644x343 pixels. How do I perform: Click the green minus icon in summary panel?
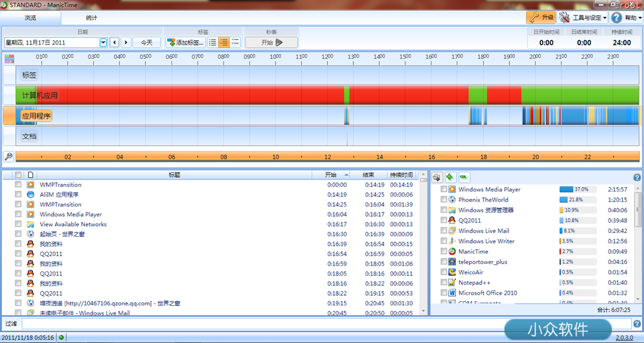pyautogui.click(x=464, y=177)
